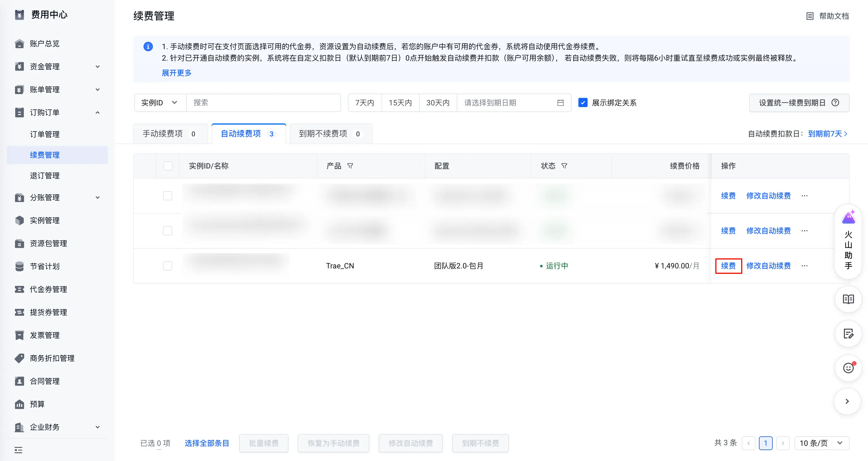This screenshot has width=868, height=461.
Task: Click the 节省计划 database icon
Action: (20, 266)
